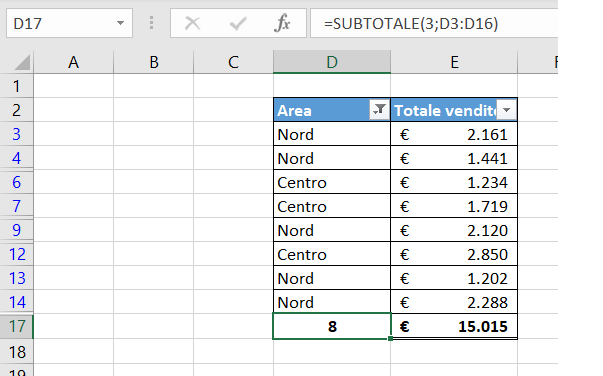Select row 13 header
The image size is (603, 376).
[x=17, y=278]
